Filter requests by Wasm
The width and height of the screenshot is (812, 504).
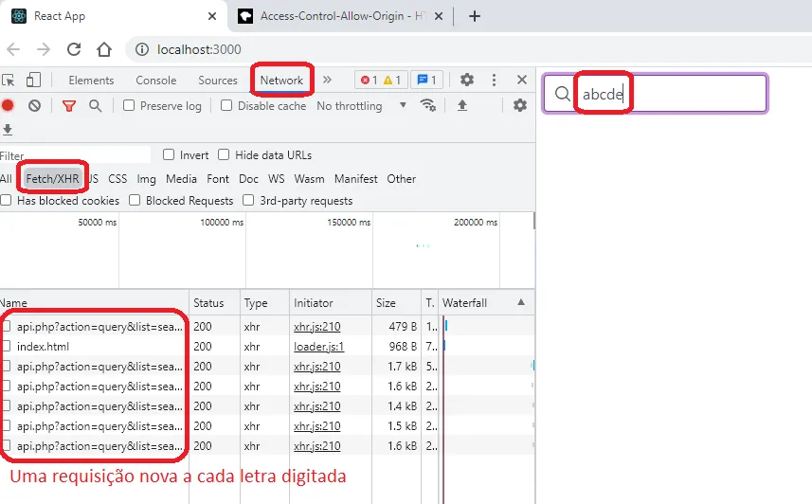[309, 179]
